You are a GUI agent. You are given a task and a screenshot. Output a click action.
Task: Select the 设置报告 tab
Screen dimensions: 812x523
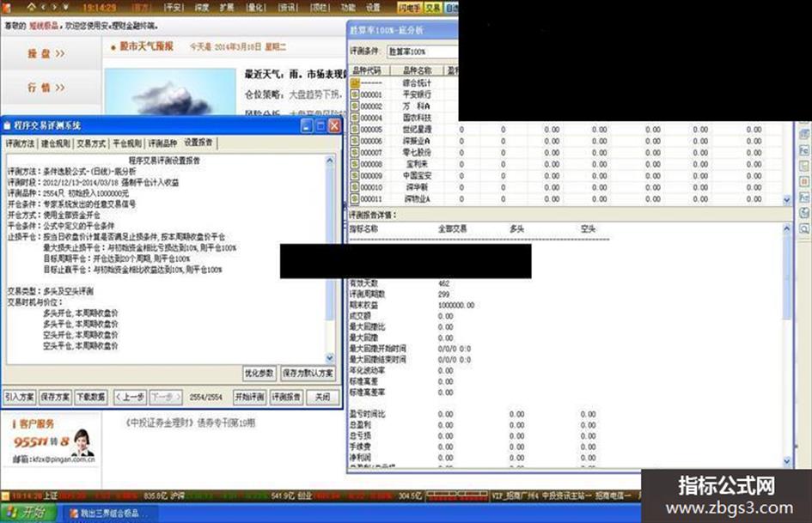tap(198, 143)
